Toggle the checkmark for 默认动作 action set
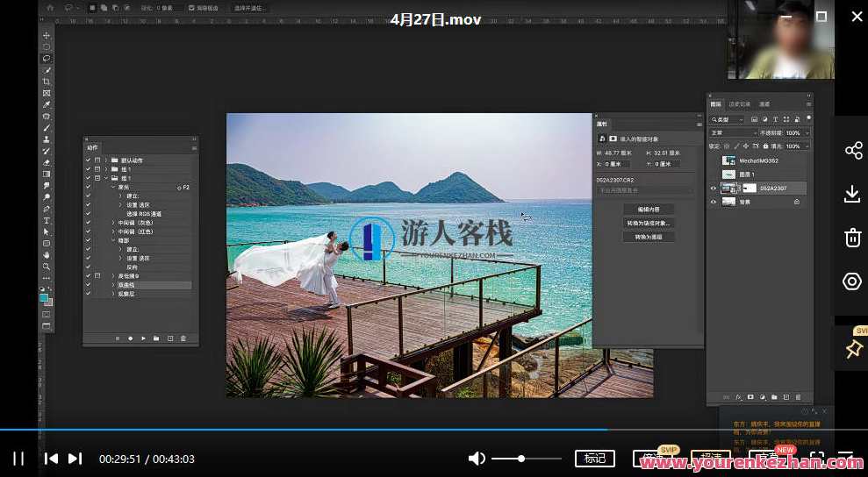868x477 pixels. point(88,160)
